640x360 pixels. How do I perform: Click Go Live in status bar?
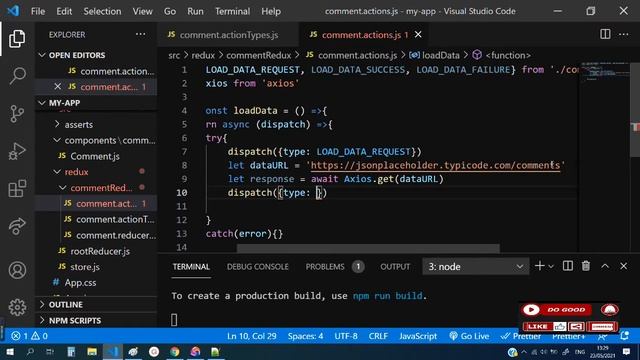pos(469,336)
